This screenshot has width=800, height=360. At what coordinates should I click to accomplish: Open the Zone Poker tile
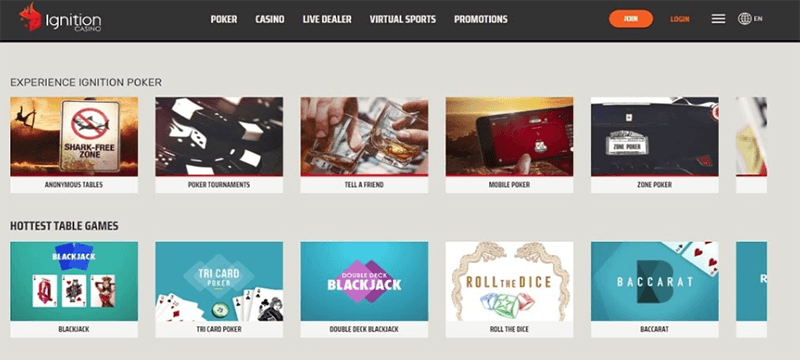655,145
